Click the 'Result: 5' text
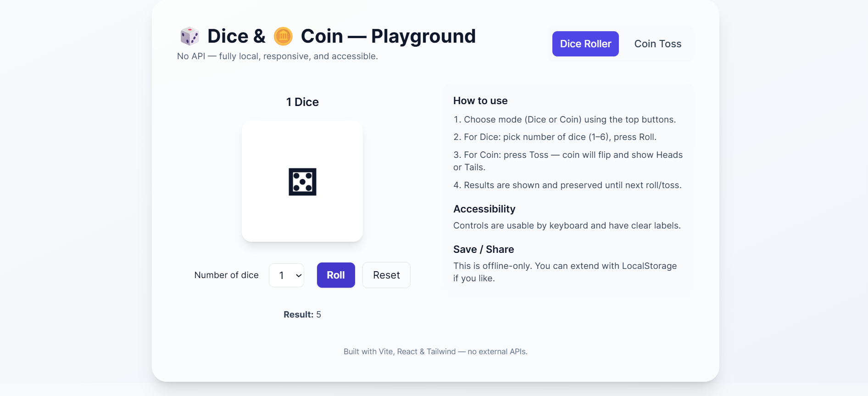868x396 pixels. pos(301,314)
